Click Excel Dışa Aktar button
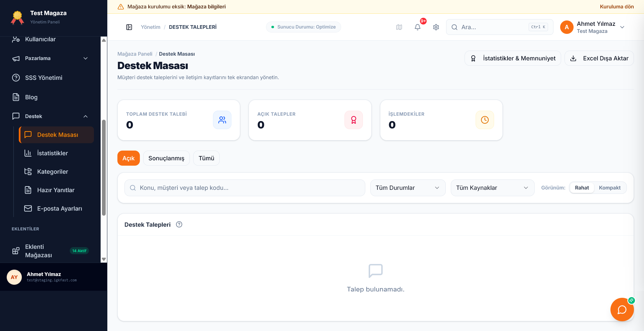Screen dimensions: 644x331 (599, 58)
